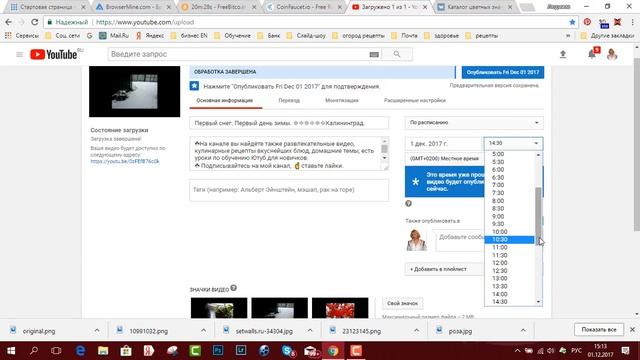
Task: Select the first video thumbnail option
Action: click(219, 308)
